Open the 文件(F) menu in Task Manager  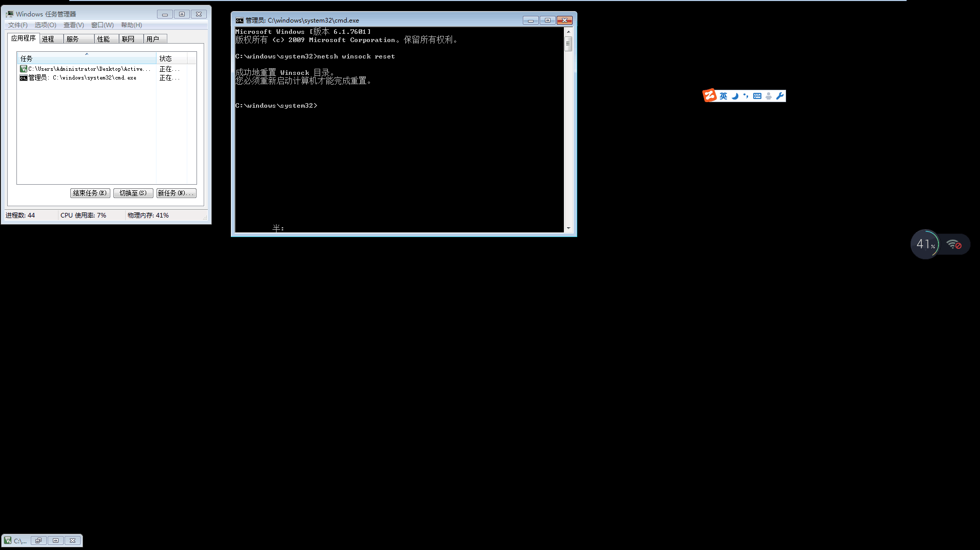pos(17,25)
